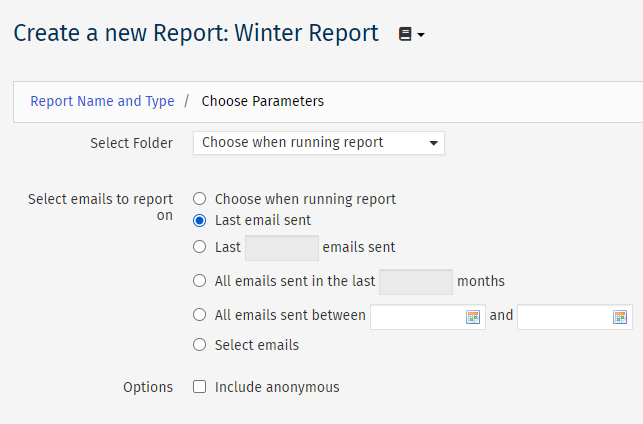
Task: Click the 'Include anonymous' label text
Action: pyautogui.click(x=277, y=387)
